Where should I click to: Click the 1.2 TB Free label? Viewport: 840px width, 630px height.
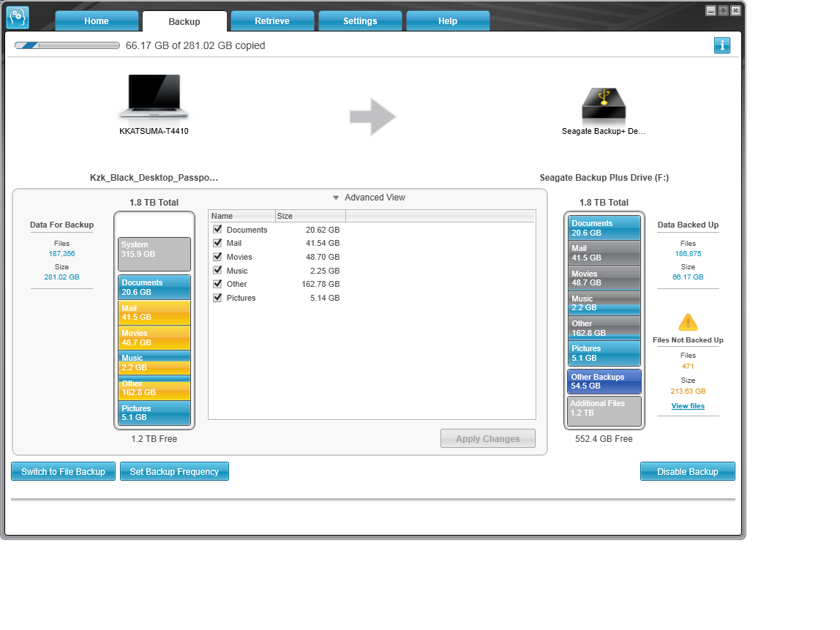[154, 439]
